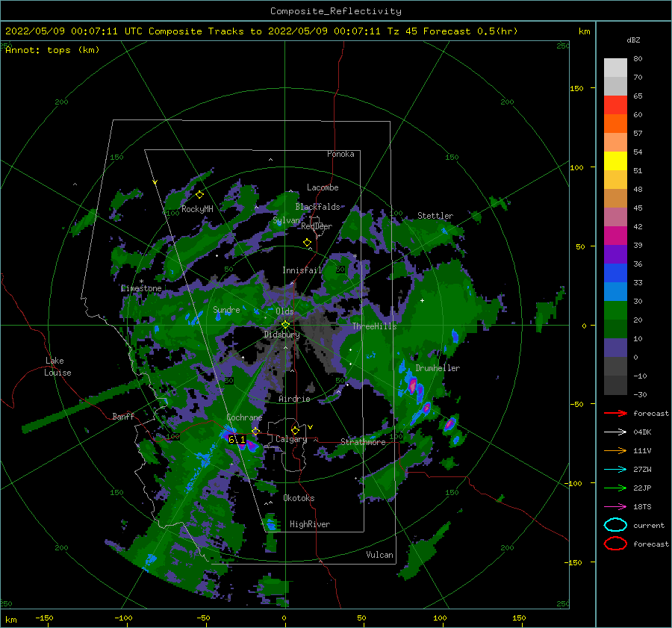
Task: Click the Sylvan label
Action: point(286,220)
